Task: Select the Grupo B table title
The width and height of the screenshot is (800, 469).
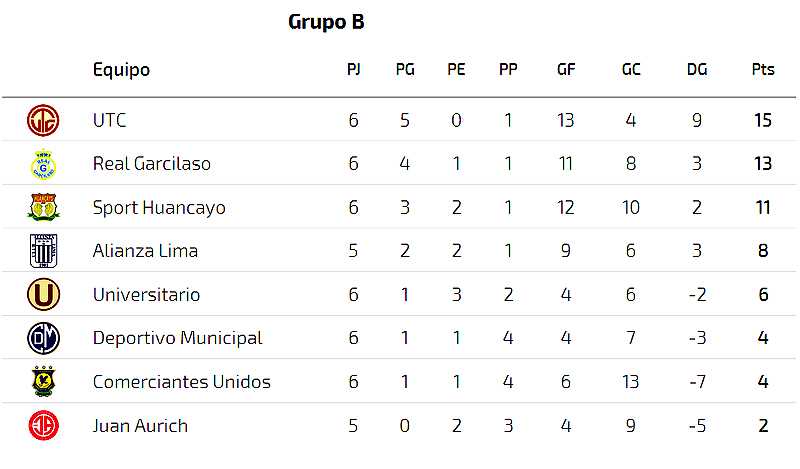Action: (x=326, y=22)
